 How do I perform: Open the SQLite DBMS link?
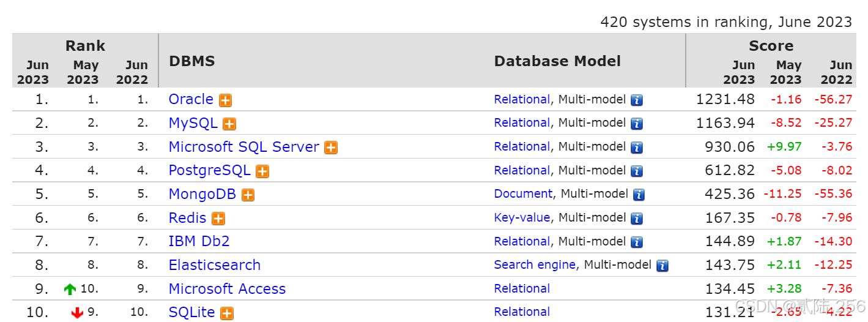(192, 312)
